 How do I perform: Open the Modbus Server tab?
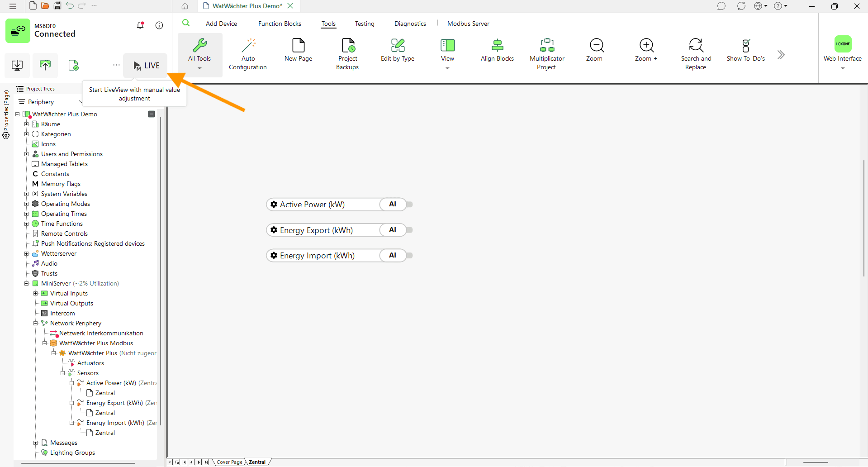[468, 24]
